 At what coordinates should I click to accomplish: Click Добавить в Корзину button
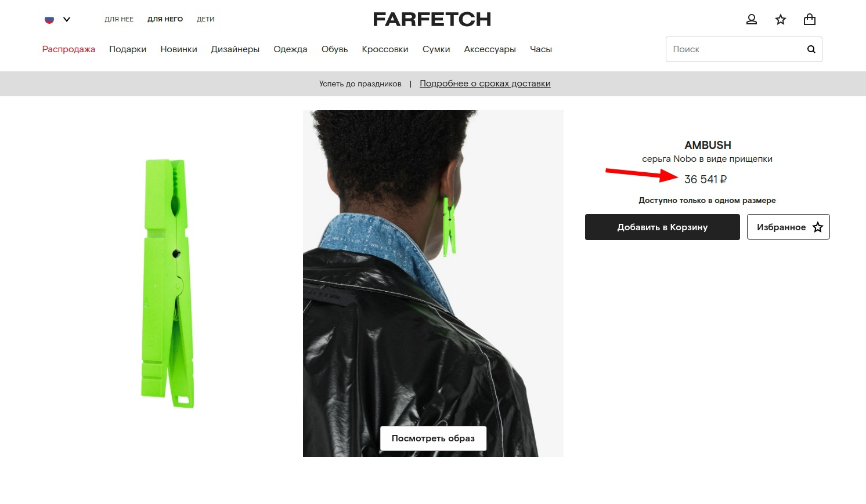click(x=662, y=227)
